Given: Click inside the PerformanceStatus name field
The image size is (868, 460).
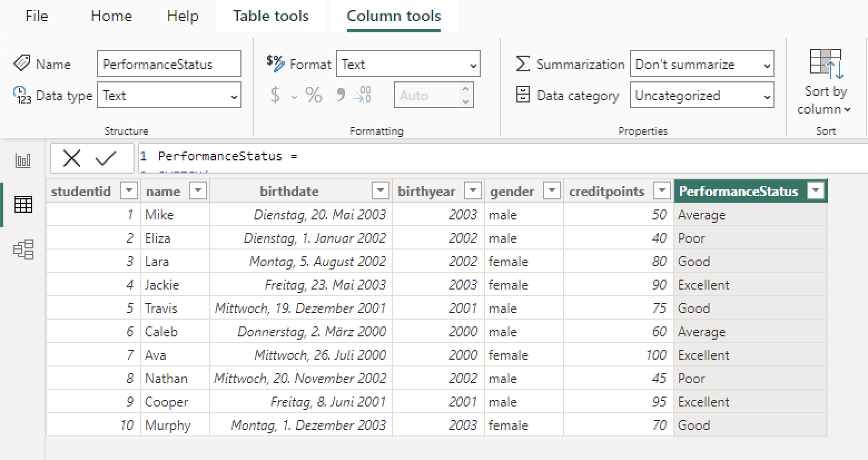Looking at the screenshot, I should click(169, 63).
